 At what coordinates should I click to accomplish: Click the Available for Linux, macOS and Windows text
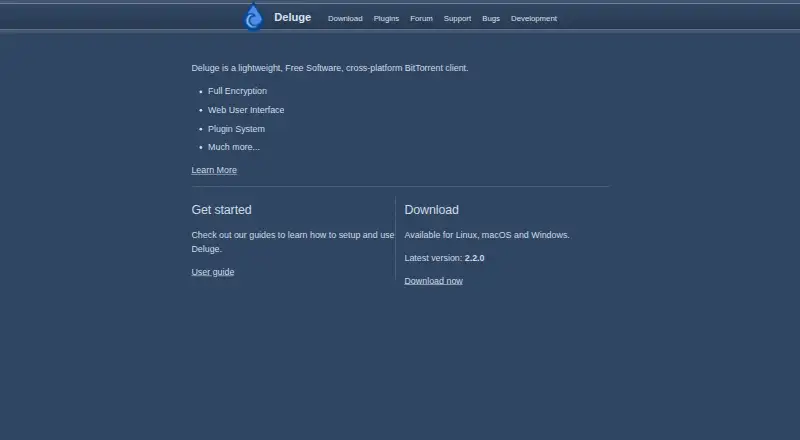click(487, 235)
